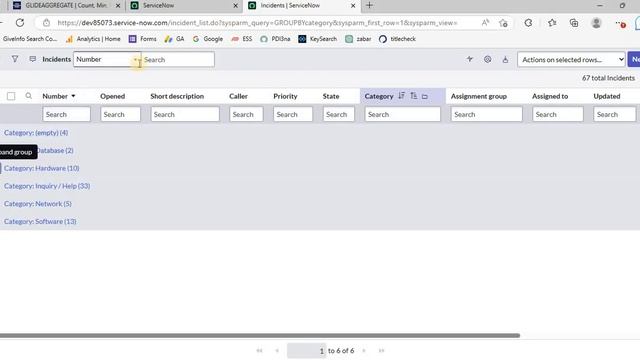The width and height of the screenshot is (640, 360).
Task: Click the Caller column header
Action: tap(238, 96)
